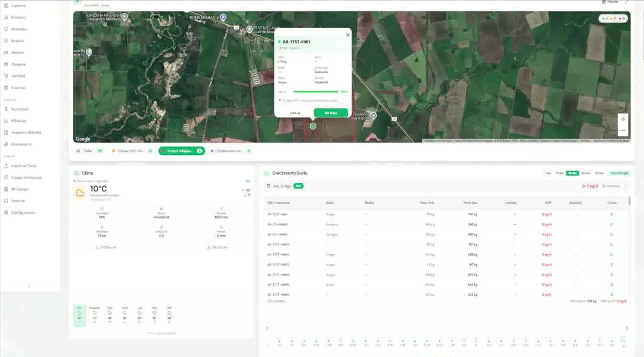This screenshot has width=644, height=357.
Task: Select the Todos field filter chip
Action: [89, 151]
